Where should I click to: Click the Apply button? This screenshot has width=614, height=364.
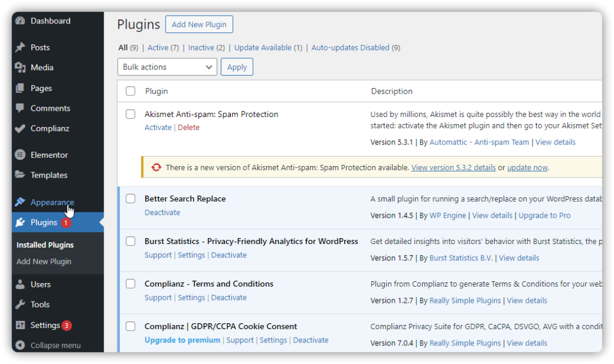(x=237, y=67)
